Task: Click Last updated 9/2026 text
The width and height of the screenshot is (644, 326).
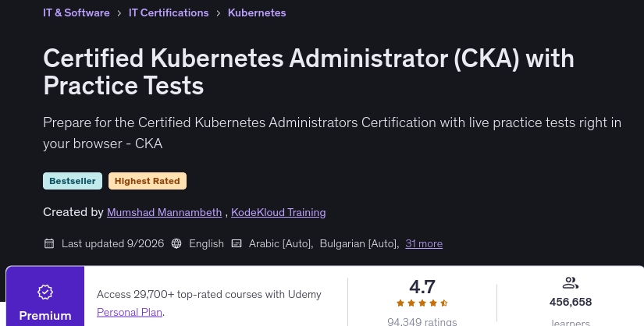Action: (x=112, y=243)
